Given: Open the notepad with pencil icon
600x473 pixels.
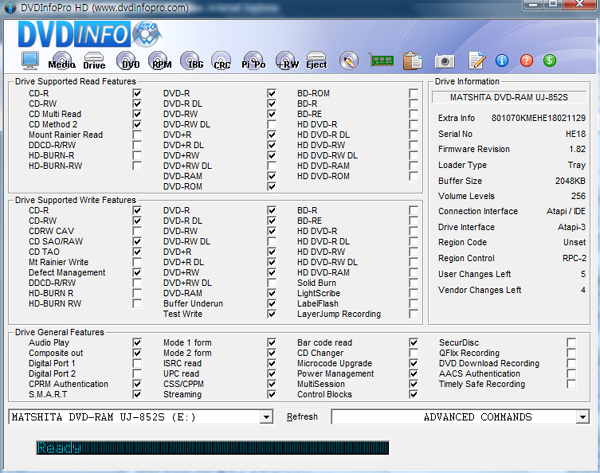Looking at the screenshot, I should click(477, 60).
